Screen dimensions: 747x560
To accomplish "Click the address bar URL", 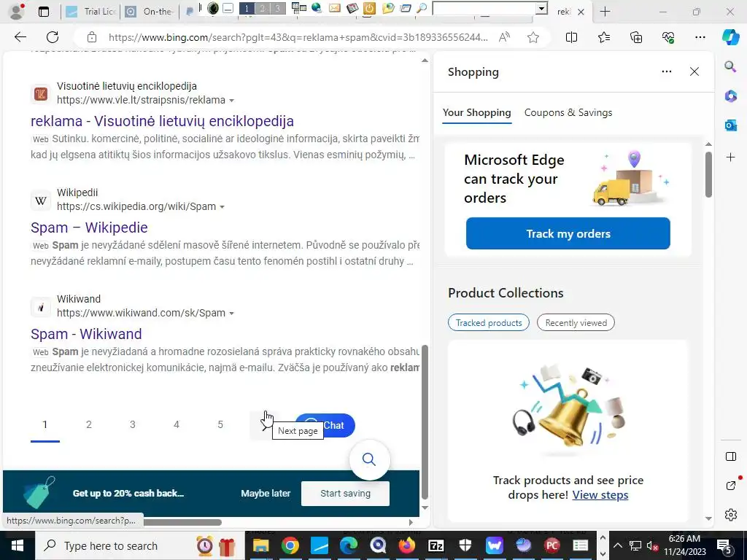I will 298,37.
